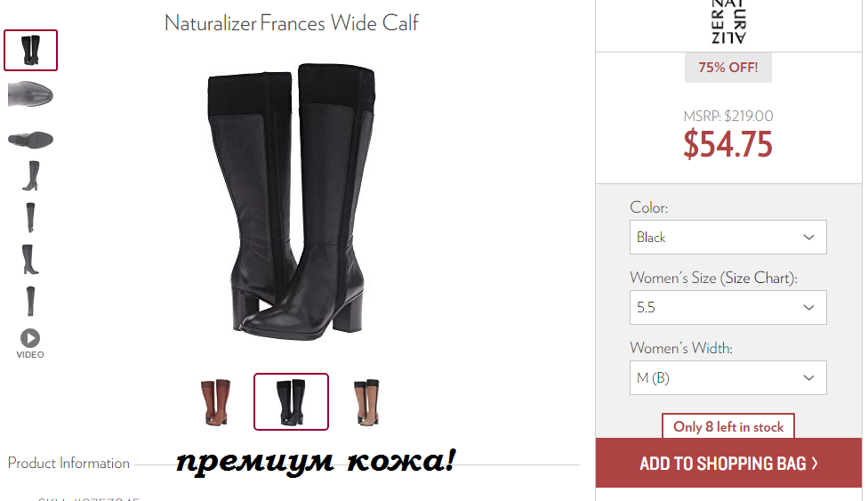The image size is (868, 501).
Task: View the boot sole thumbnail
Action: pos(30,139)
